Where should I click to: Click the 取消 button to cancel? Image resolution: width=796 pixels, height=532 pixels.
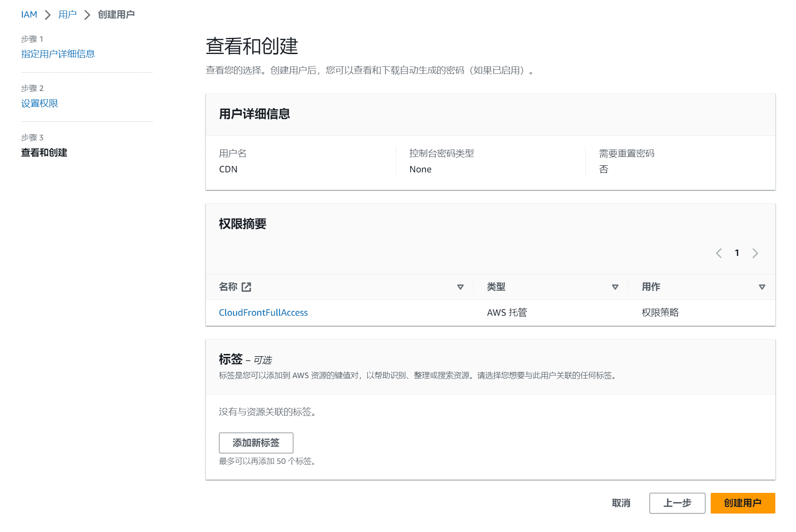621,503
